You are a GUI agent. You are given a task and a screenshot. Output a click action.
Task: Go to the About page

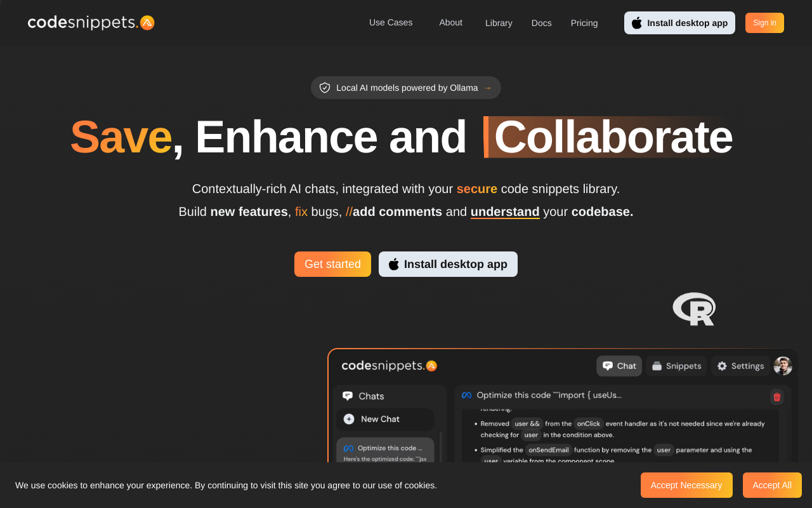point(450,22)
